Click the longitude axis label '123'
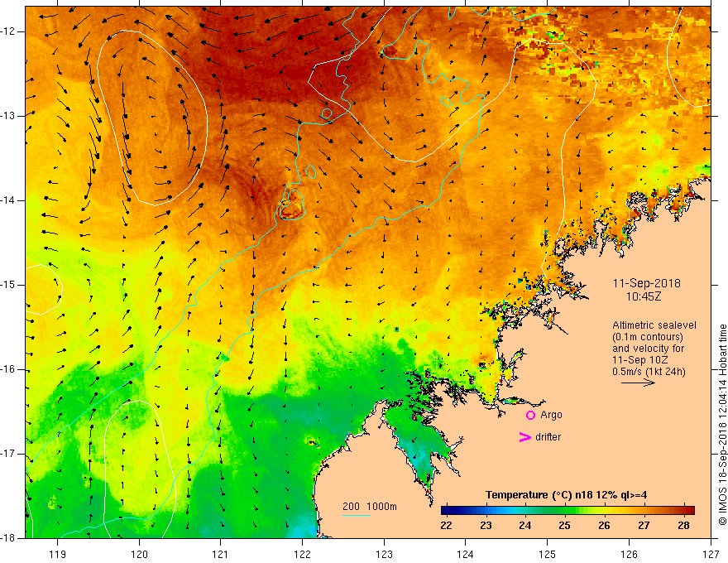Viewport: 728px width, 563px height. tap(384, 554)
